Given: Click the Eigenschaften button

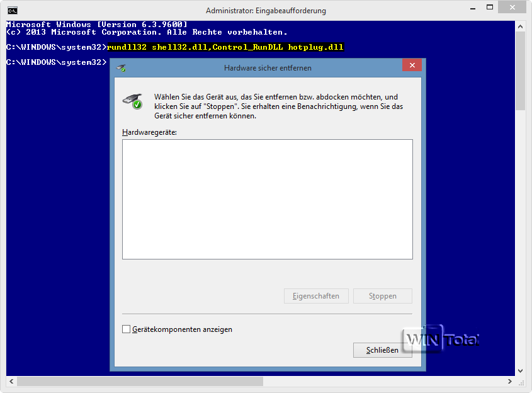Looking at the screenshot, I should point(316,296).
